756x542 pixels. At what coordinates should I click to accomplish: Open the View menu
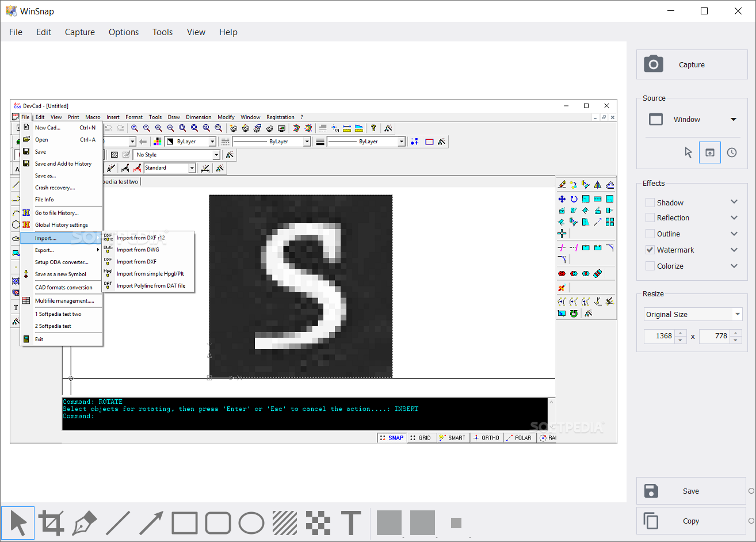coord(196,32)
